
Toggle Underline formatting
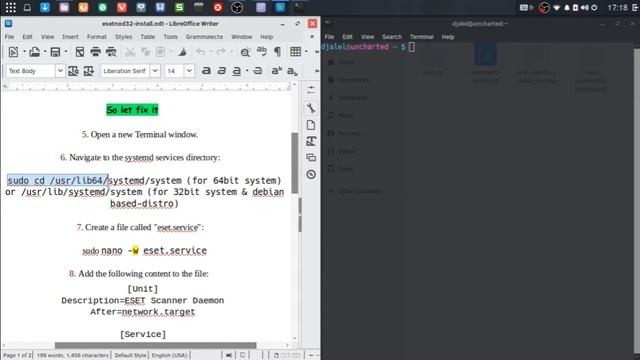pos(237,71)
